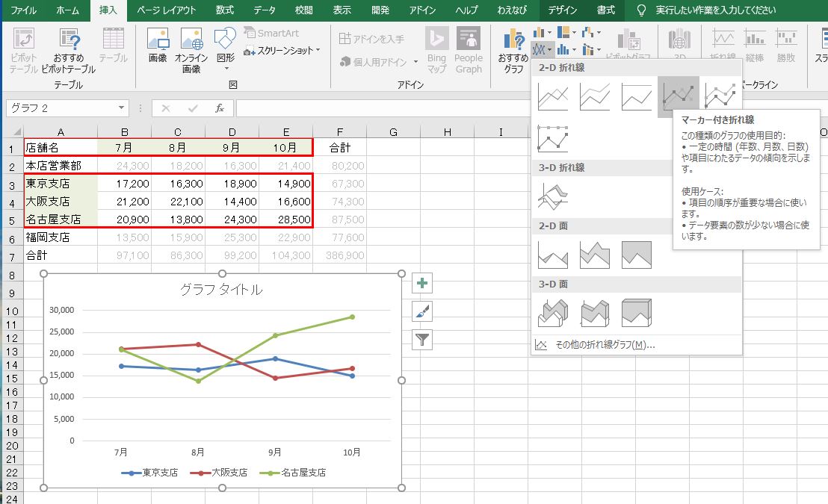Switch to the わえなび tab
Screen dimensions: 828x504
512,10
